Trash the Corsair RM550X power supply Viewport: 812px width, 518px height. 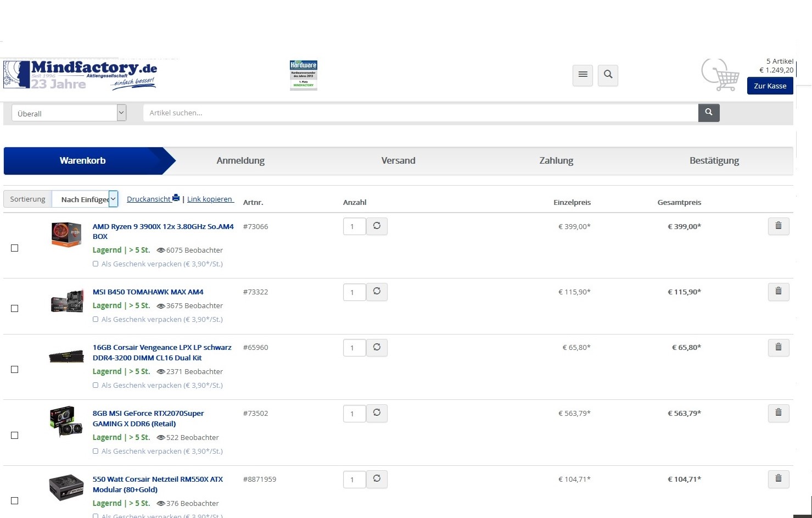coord(779,479)
